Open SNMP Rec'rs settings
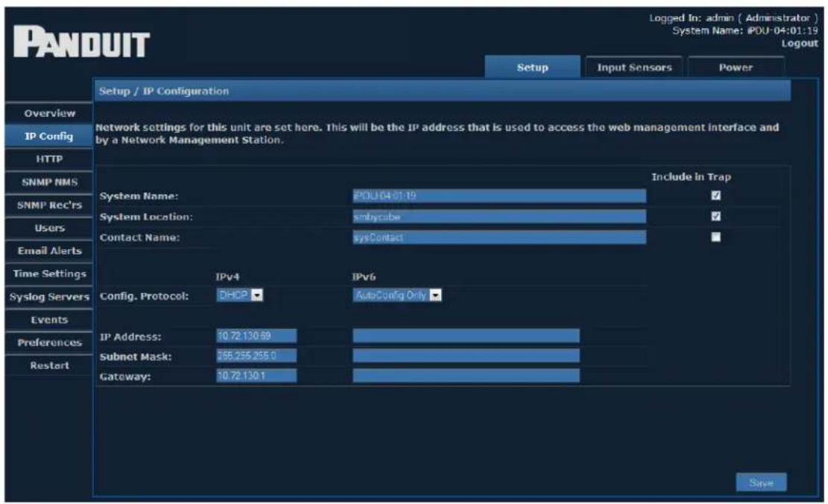 49,205
